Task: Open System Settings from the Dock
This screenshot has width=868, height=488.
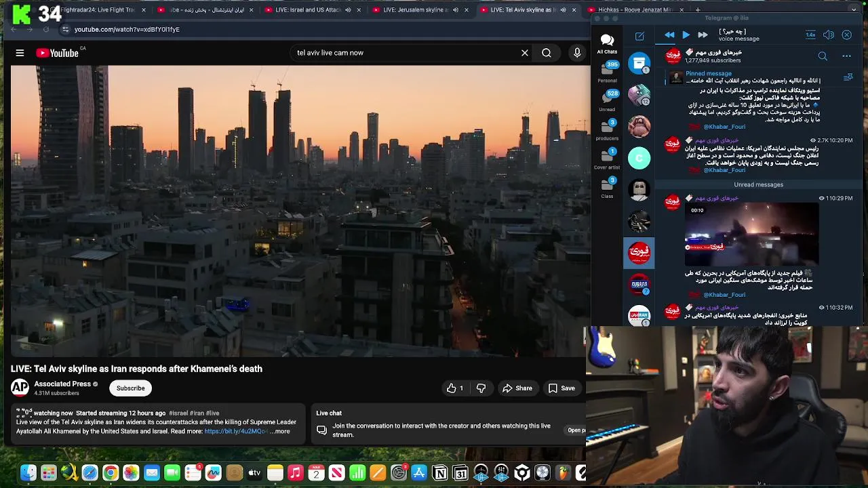Action: [x=399, y=473]
